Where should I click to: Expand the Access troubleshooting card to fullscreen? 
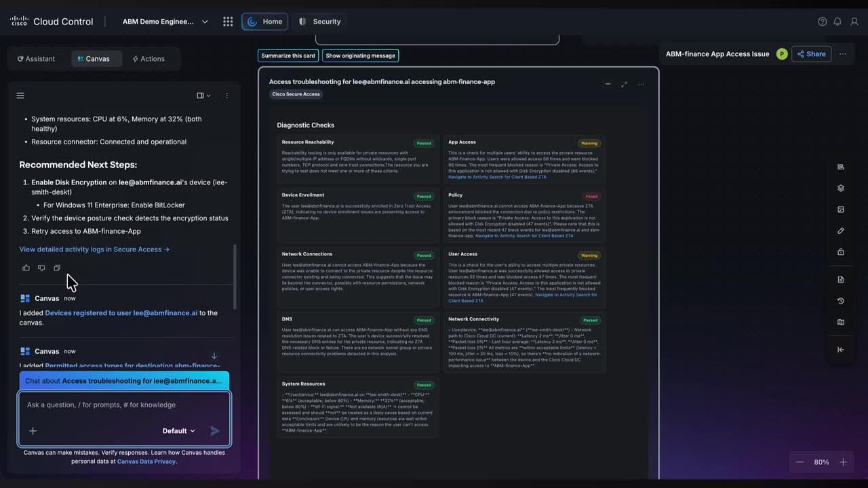624,84
